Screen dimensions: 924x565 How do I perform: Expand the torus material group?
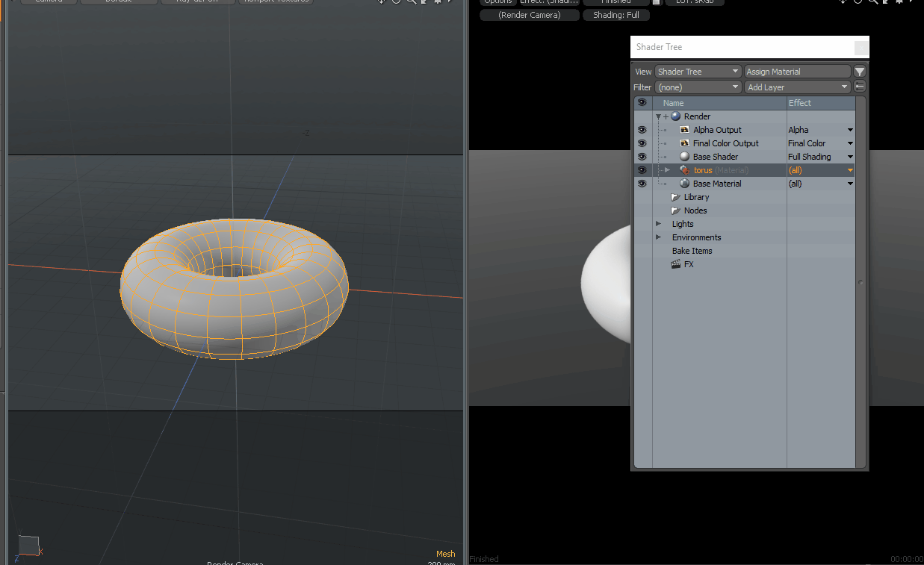point(668,170)
